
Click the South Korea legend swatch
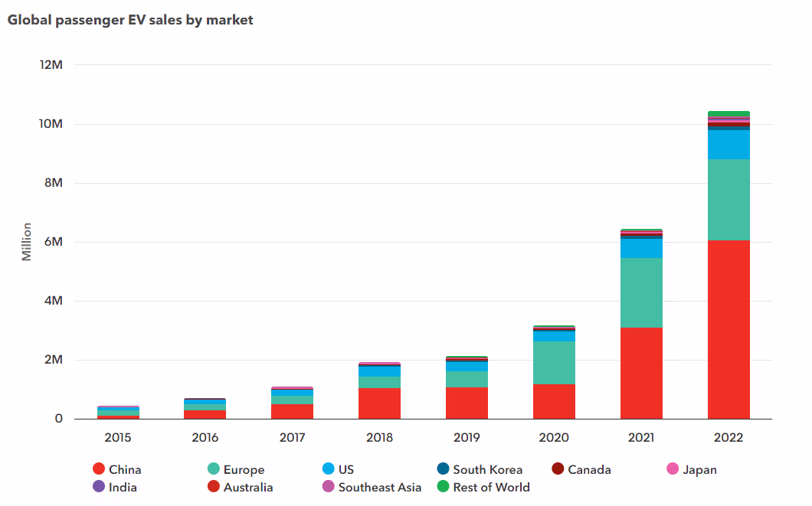point(444,468)
